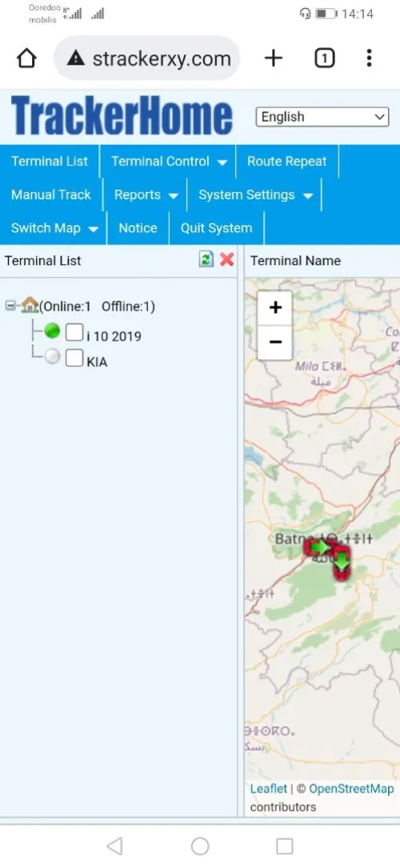This screenshot has height=868, width=400.
Task: Tap the Android home navigation button
Action: (x=200, y=846)
